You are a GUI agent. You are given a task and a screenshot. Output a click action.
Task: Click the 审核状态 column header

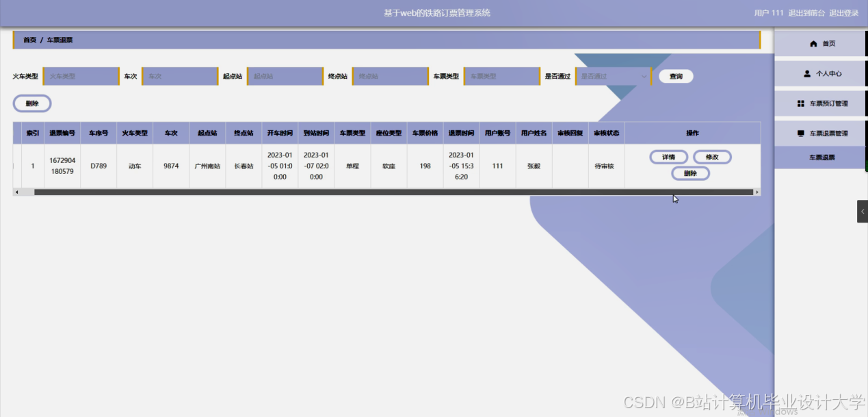pos(606,133)
